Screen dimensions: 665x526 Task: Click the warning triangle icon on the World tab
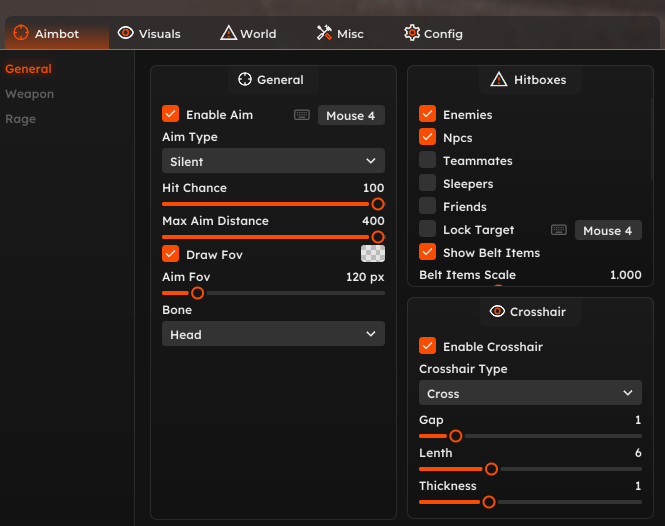coord(228,33)
